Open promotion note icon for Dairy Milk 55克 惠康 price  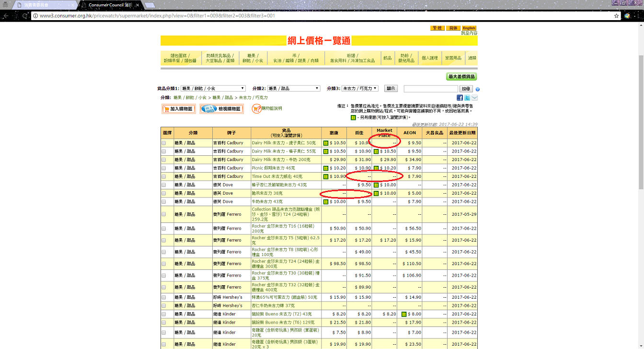click(x=326, y=151)
